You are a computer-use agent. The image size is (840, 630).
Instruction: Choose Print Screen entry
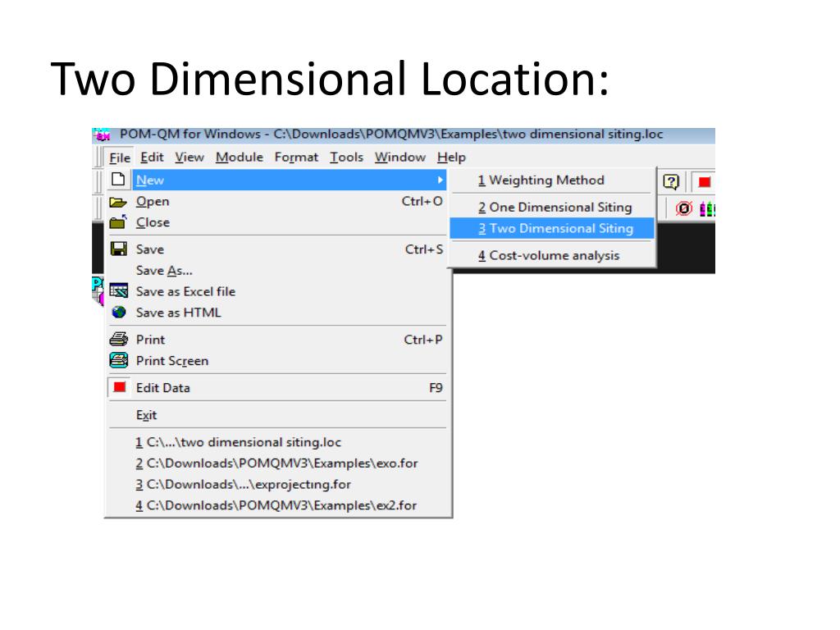tap(277, 361)
